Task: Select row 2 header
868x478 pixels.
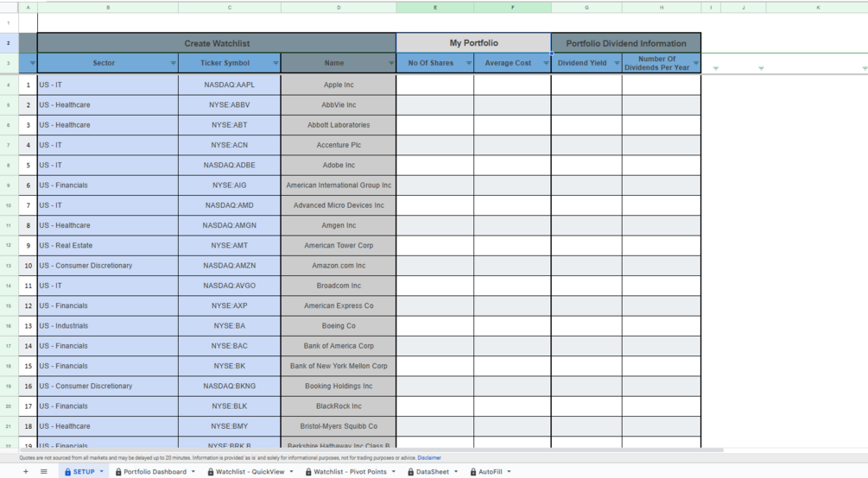Action: [9, 43]
